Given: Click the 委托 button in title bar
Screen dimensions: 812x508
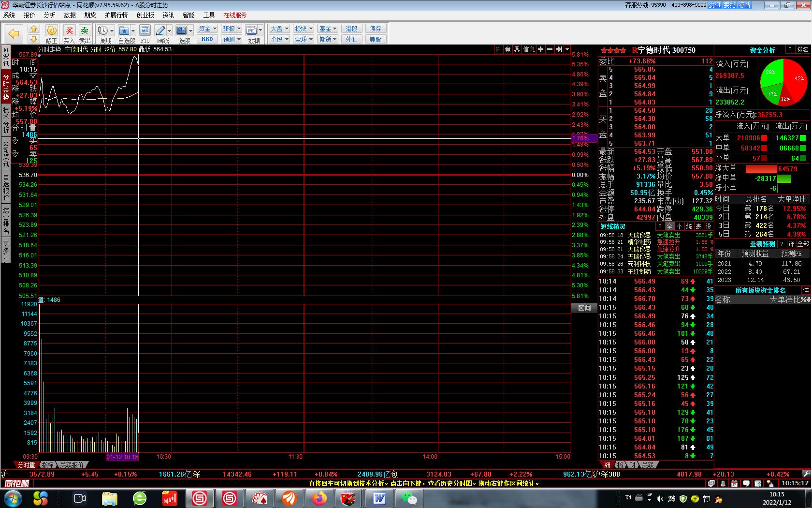Looking at the screenshot, I should click(729, 5).
